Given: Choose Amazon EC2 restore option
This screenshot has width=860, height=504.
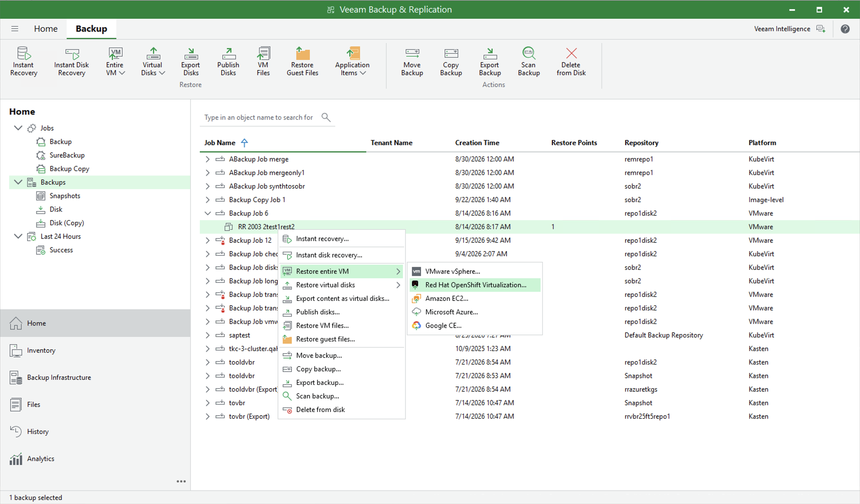Looking at the screenshot, I should coord(475,299).
